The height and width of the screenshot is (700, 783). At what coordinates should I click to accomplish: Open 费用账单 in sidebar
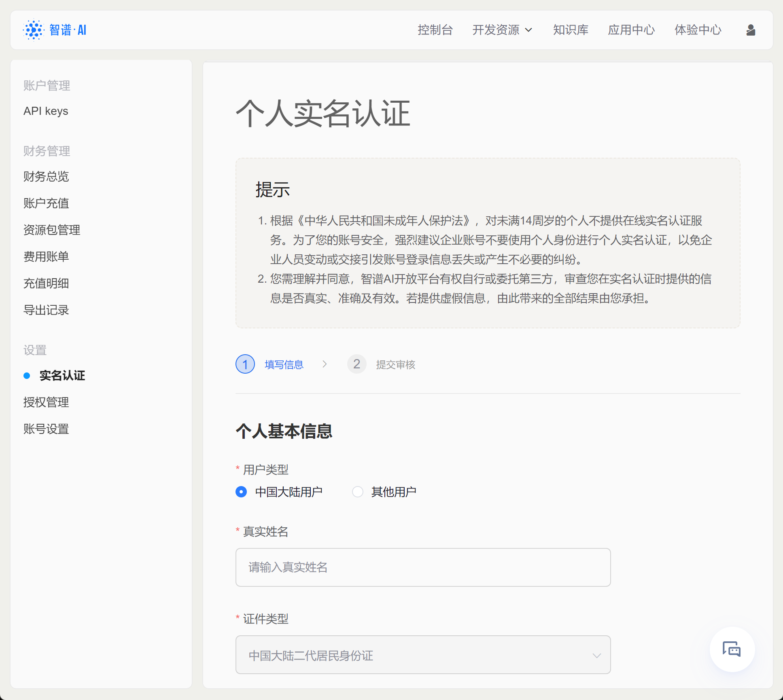[x=46, y=256]
